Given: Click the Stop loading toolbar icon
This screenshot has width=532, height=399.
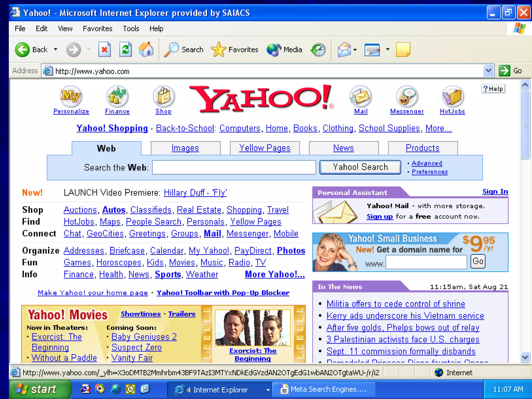Looking at the screenshot, I should tap(104, 49).
